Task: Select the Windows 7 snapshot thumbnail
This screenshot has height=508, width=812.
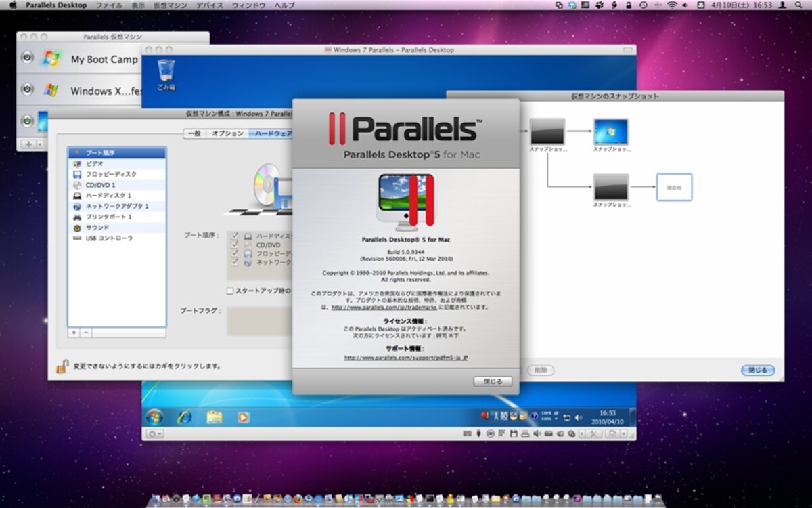Action: coord(611,131)
